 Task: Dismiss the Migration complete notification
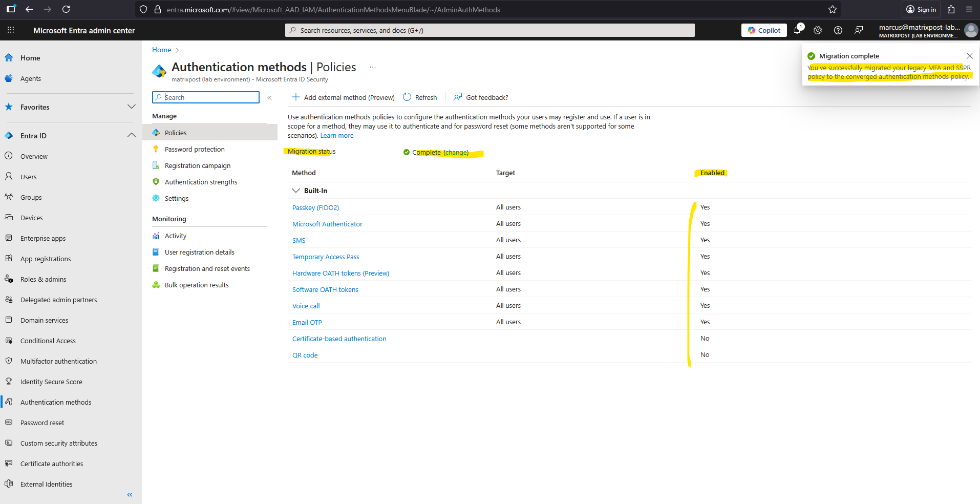(969, 56)
